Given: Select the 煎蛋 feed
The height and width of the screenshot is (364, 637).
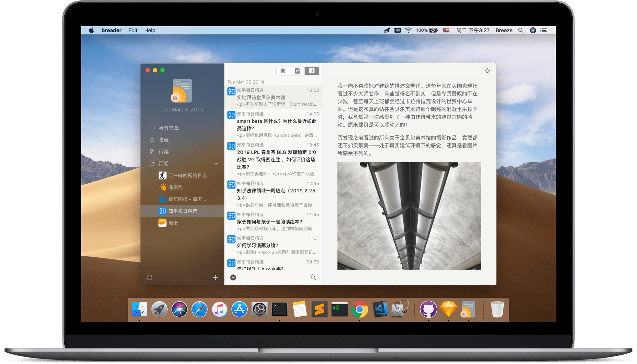Looking at the screenshot, I should click(x=173, y=223).
